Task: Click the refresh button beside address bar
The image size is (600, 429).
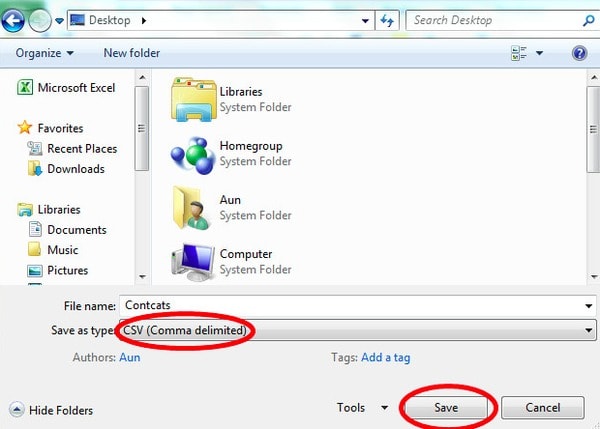Action: (x=387, y=20)
